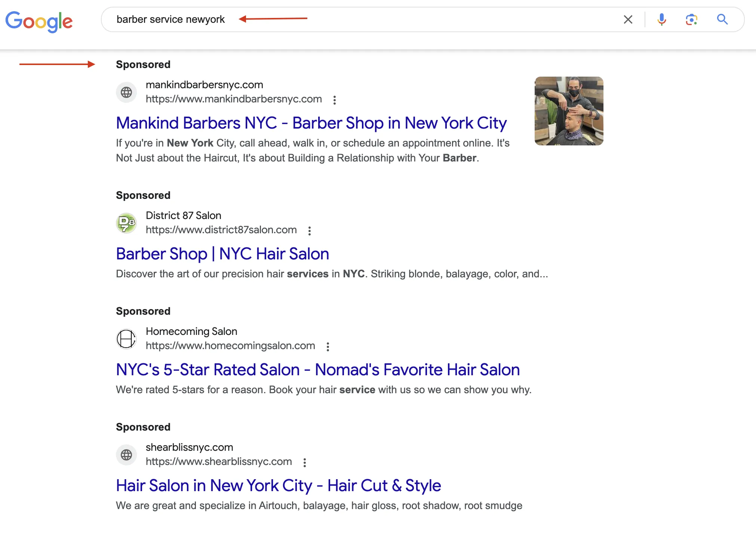Start voice search with the microphone icon
The width and height of the screenshot is (756, 533).
[662, 19]
